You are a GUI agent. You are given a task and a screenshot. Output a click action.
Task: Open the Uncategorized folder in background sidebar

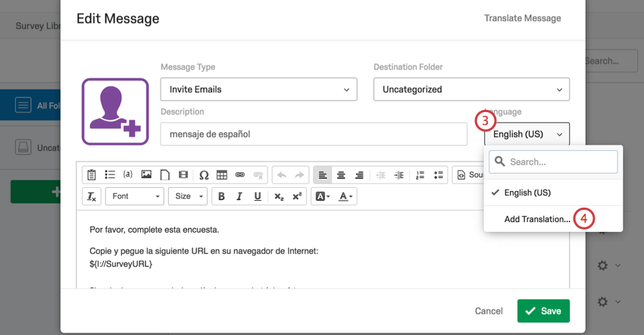(x=30, y=148)
